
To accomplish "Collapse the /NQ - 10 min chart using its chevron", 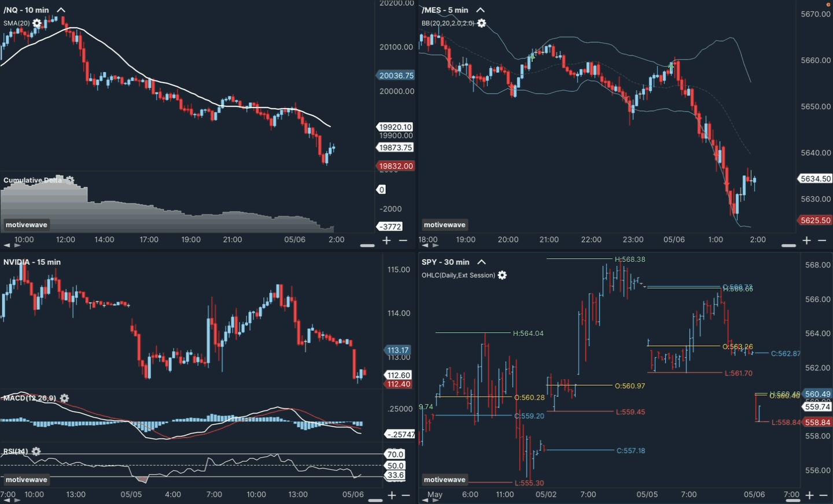I will (61, 10).
